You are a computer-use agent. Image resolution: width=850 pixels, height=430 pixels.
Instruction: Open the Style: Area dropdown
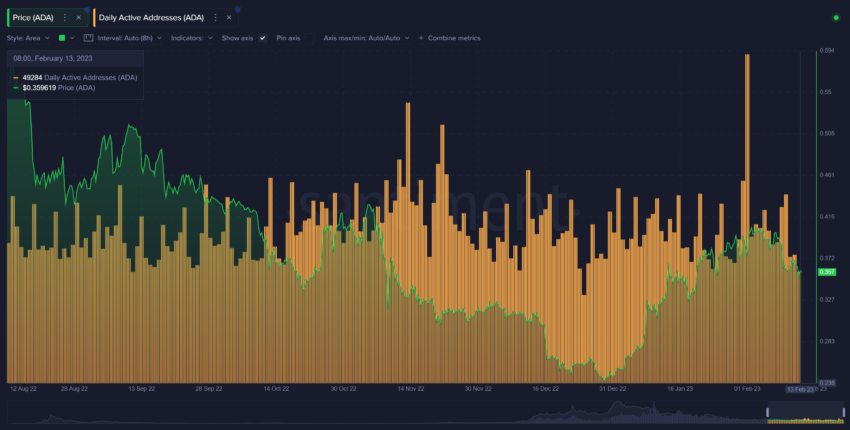[28, 38]
